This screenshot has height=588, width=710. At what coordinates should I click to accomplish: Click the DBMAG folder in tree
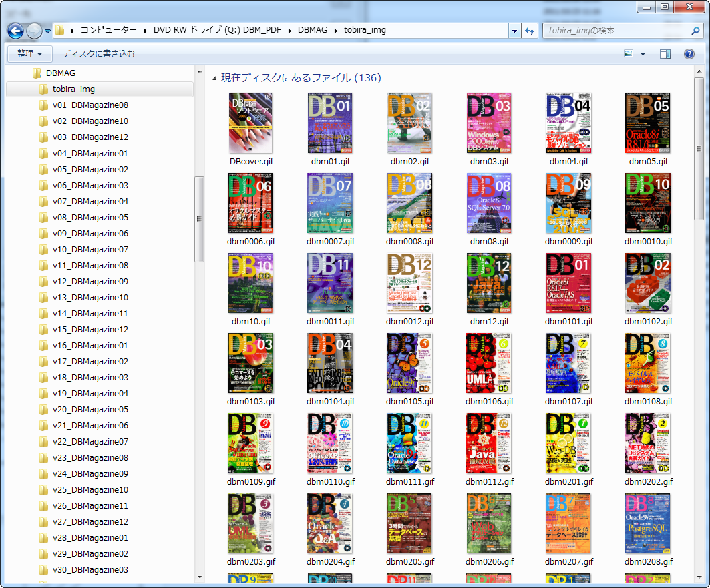point(60,73)
